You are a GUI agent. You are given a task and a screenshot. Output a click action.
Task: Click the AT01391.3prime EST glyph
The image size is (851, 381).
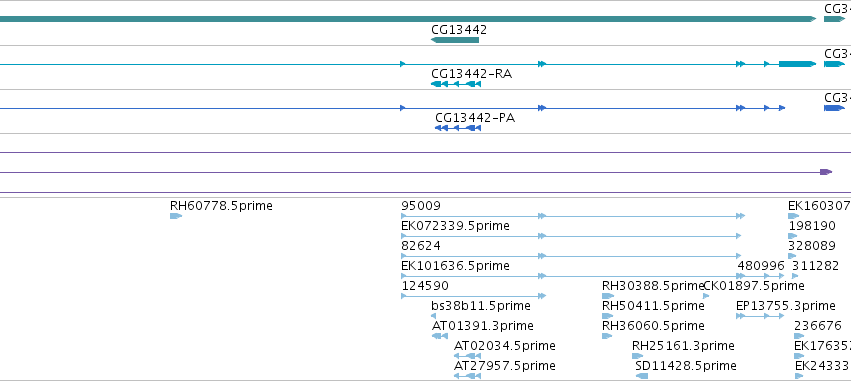(440, 336)
